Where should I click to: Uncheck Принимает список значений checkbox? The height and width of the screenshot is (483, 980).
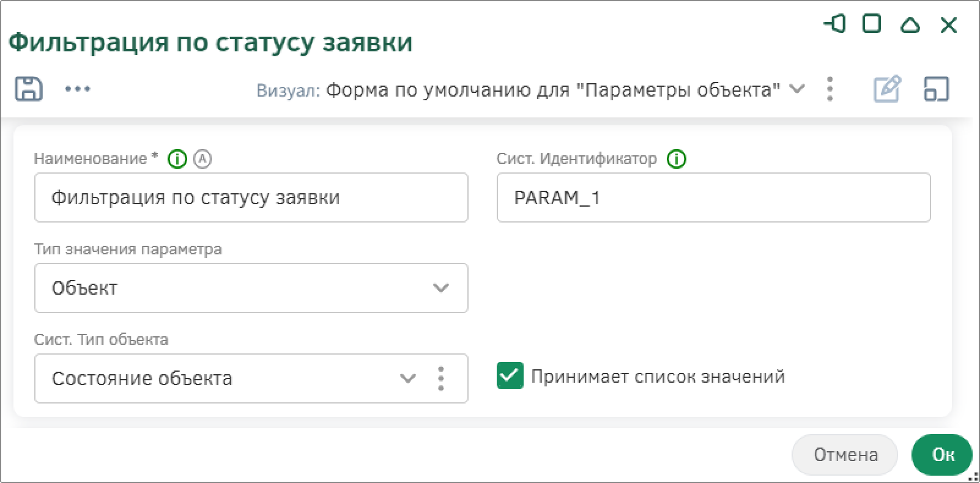[510, 375]
